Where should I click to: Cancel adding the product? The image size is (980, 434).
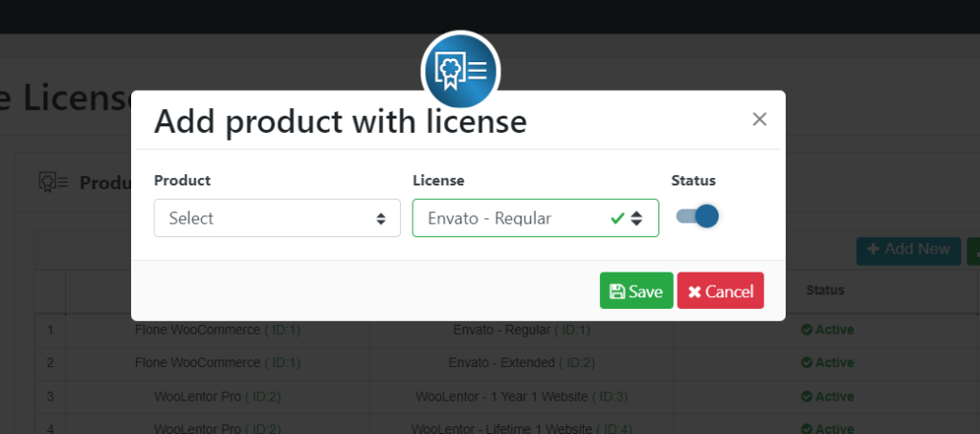(720, 291)
